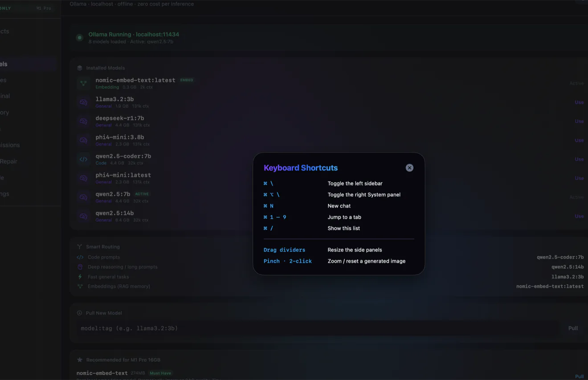Image resolution: width=588 pixels, height=380 pixels.
Task: Click the phi4-mini:latest model icon
Action: click(83, 178)
